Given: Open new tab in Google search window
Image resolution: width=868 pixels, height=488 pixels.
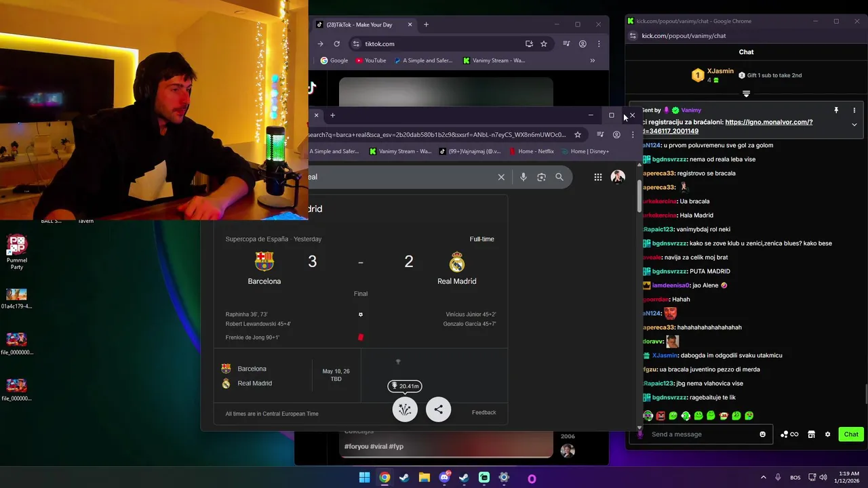Looking at the screenshot, I should [x=332, y=115].
